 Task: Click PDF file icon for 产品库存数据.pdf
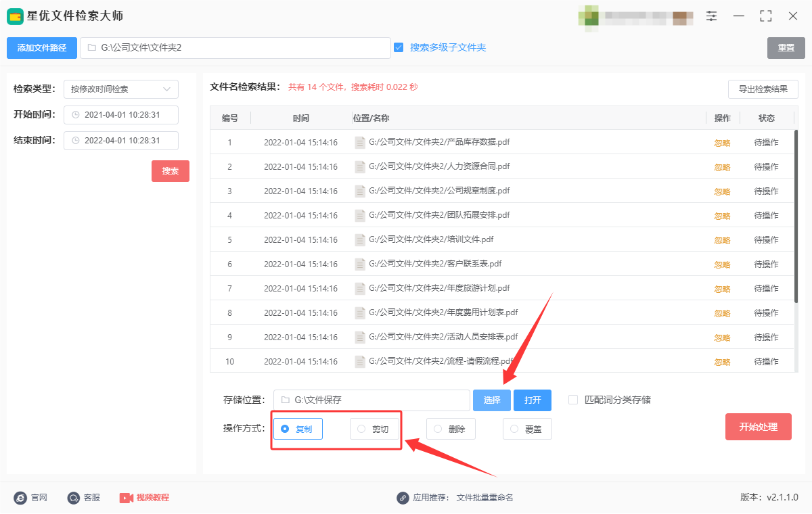coord(360,143)
